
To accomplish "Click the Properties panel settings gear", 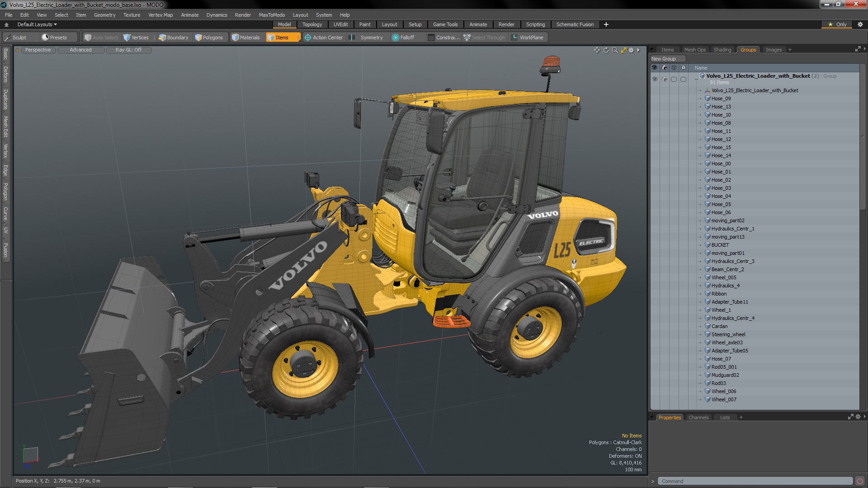I will click(x=858, y=417).
